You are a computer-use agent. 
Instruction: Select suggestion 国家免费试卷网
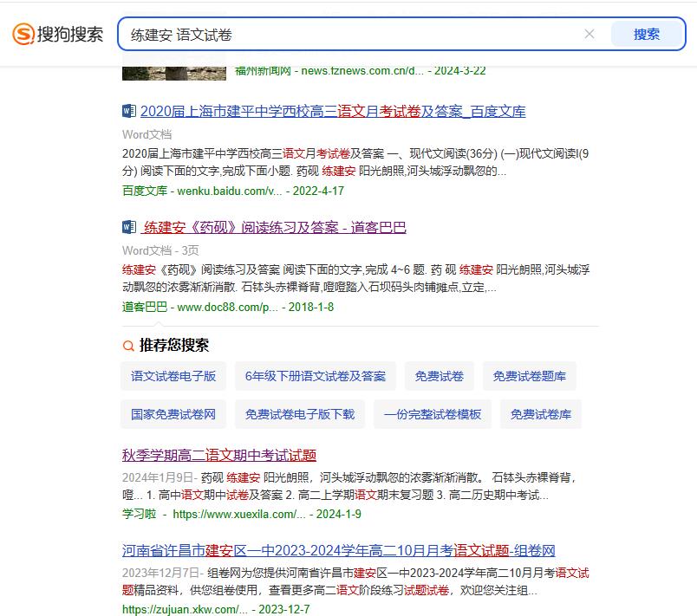tap(173, 414)
